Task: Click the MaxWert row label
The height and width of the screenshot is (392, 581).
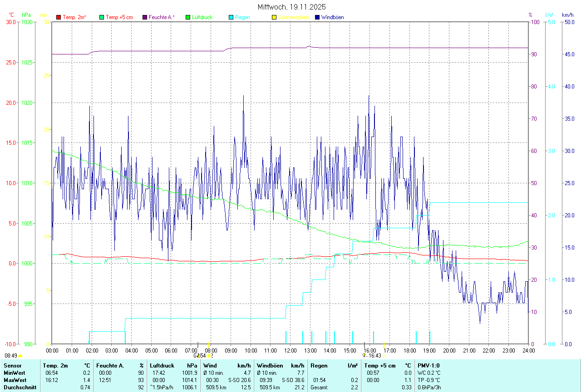Action: (15, 380)
